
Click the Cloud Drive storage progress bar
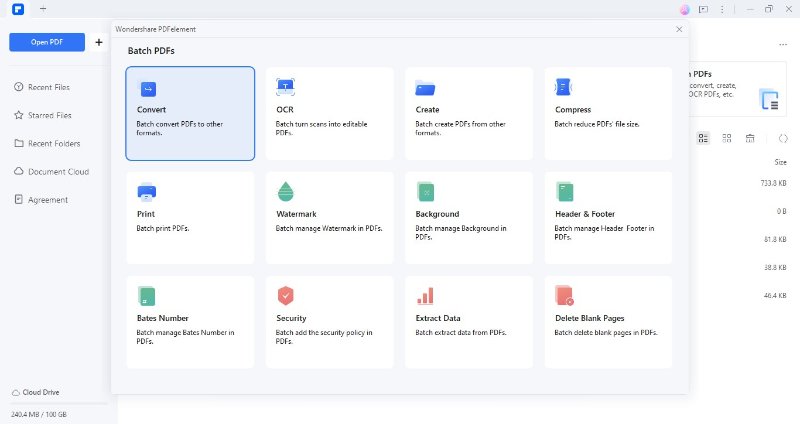(59, 404)
